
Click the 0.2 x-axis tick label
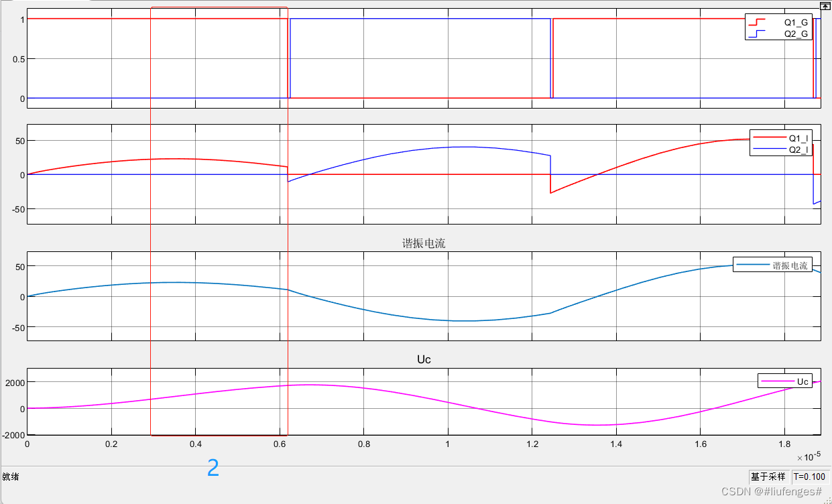pyautogui.click(x=111, y=444)
